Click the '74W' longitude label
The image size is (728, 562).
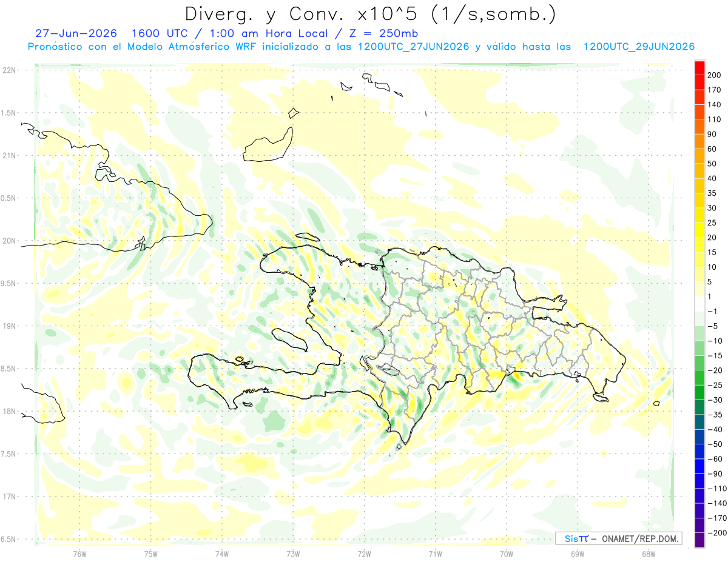pyautogui.click(x=222, y=554)
